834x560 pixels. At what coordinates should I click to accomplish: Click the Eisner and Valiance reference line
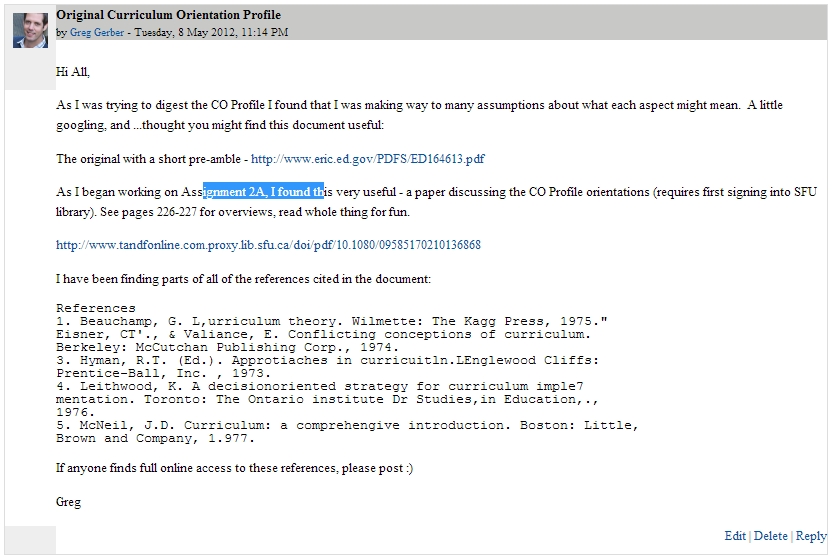pyautogui.click(x=322, y=334)
